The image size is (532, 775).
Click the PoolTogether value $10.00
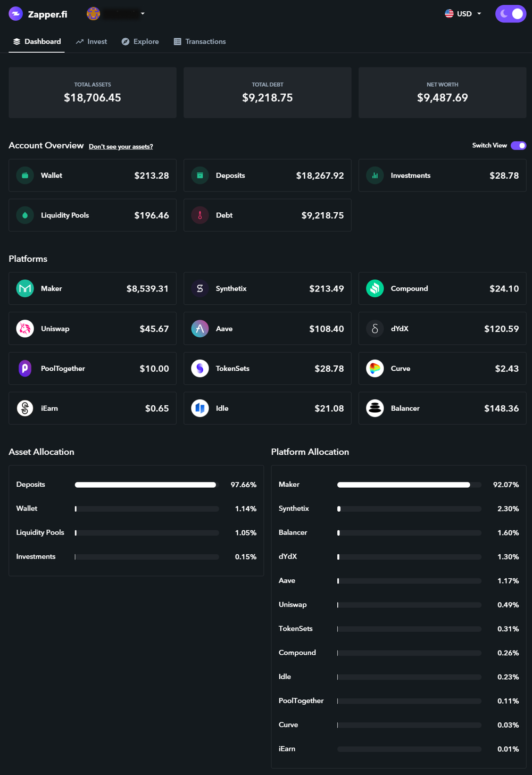point(154,369)
